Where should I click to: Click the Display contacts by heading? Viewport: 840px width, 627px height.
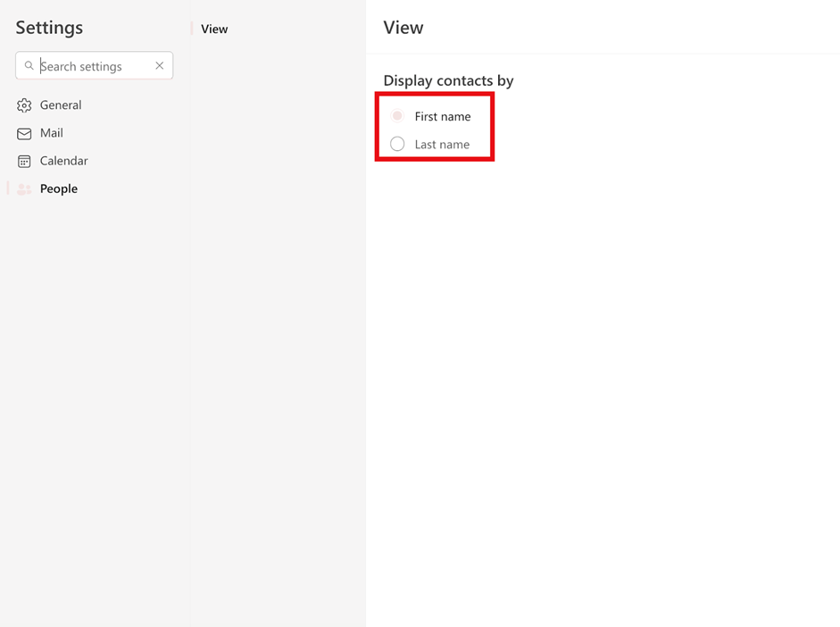pos(448,80)
